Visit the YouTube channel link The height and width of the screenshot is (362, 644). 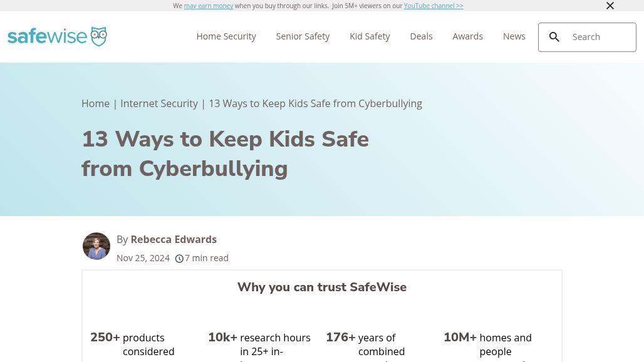click(x=434, y=6)
